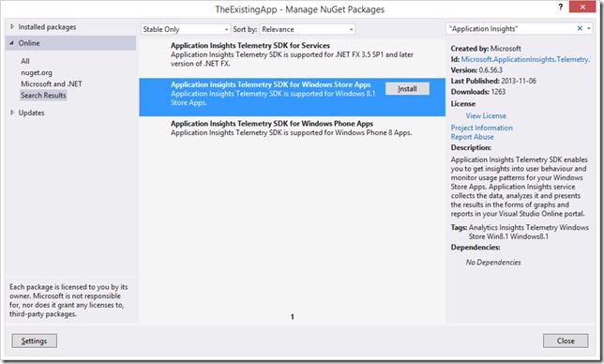
Task: Click the Downloads 1263 value
Action: coord(498,92)
